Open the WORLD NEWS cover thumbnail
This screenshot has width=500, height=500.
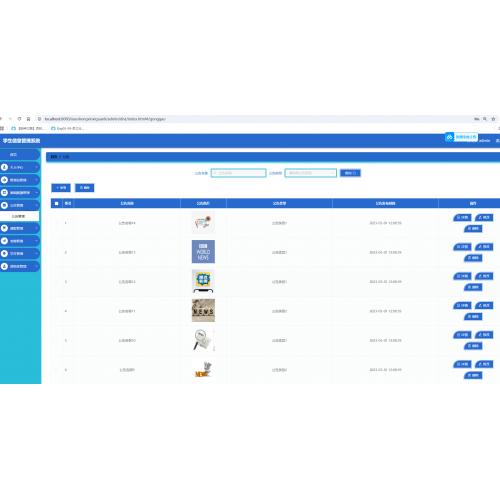pos(203,252)
